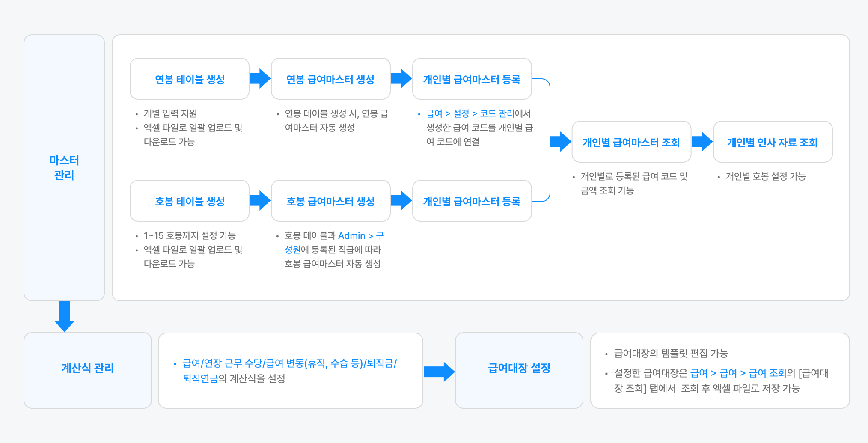
Task: Select the 계산식 관리 section
Action: pyautogui.click(x=88, y=368)
